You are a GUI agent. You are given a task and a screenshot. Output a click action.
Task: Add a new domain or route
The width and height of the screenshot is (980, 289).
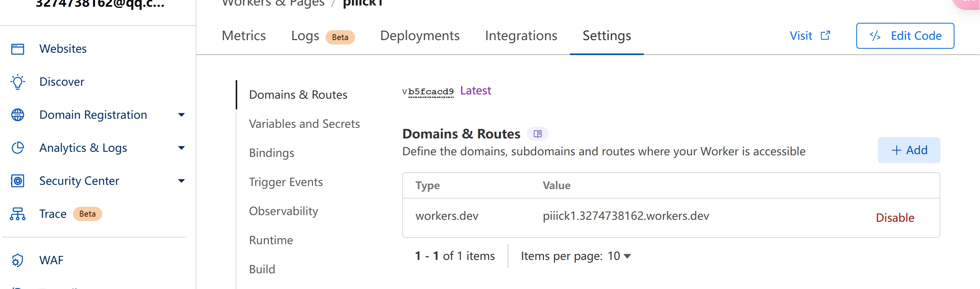tap(909, 150)
